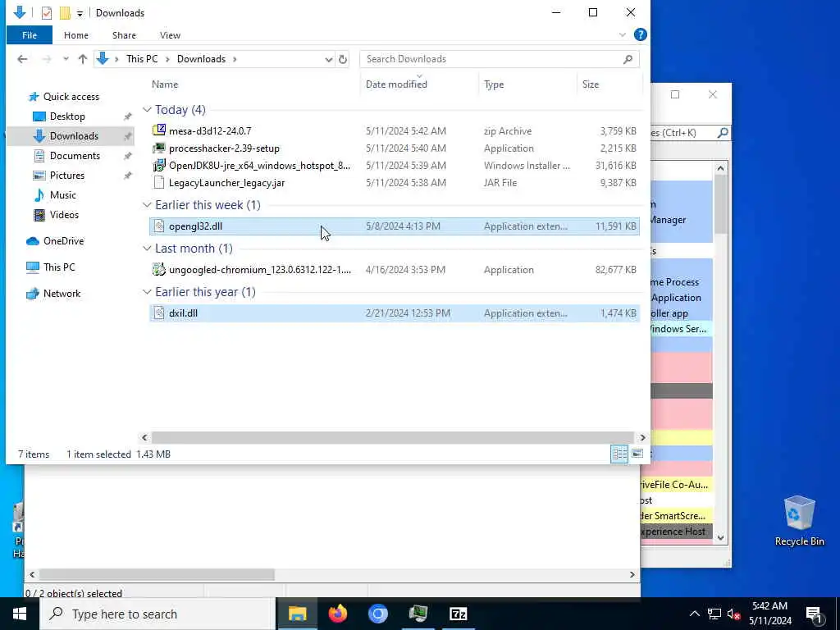Click This PC in the address breadcrumb

[142, 59]
